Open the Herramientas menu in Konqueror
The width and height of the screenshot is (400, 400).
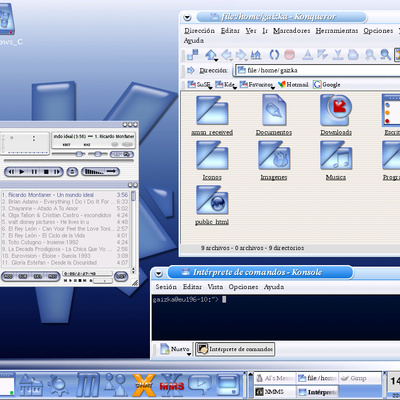pos(337,31)
